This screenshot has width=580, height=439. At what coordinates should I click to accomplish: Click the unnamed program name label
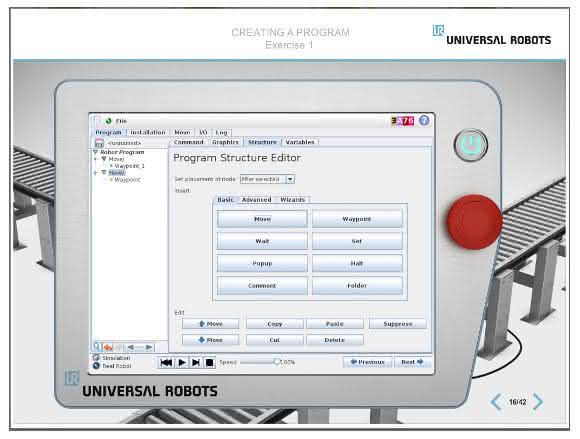[124, 143]
